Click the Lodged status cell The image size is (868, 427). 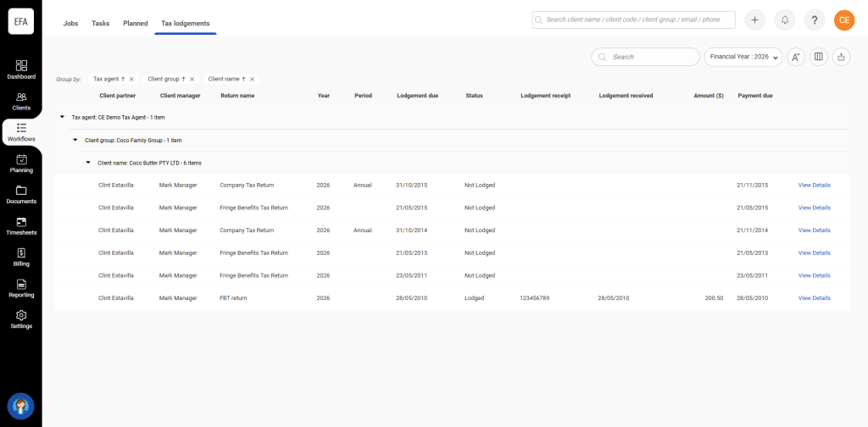tap(475, 298)
